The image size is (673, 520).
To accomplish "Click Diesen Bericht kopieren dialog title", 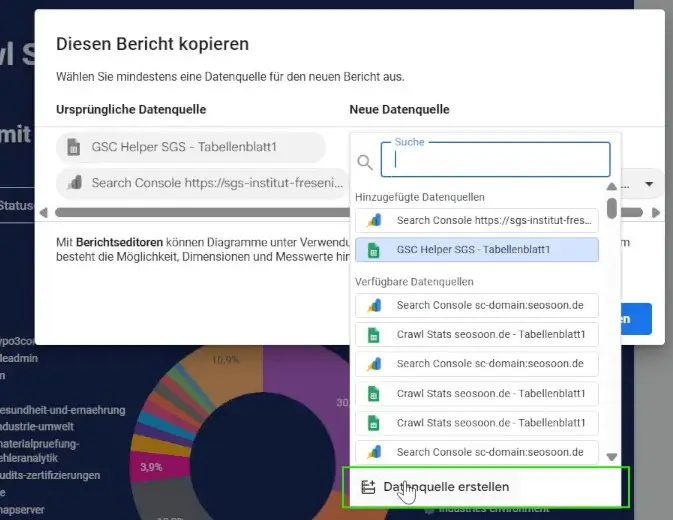I will [x=152, y=44].
